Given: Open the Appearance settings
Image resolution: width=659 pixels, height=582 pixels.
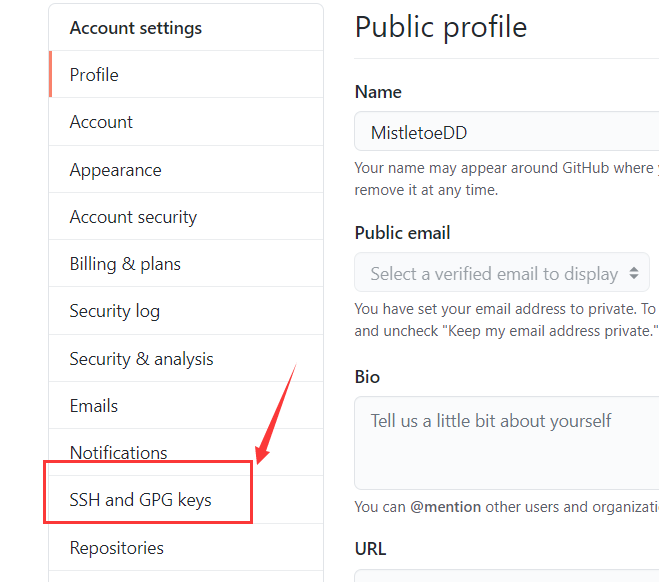Looking at the screenshot, I should click(115, 170).
